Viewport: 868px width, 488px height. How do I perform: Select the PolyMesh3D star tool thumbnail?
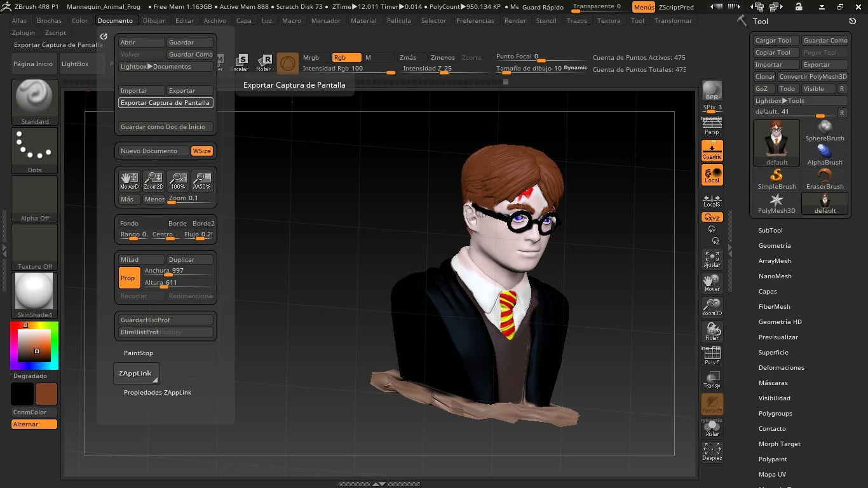pos(776,203)
